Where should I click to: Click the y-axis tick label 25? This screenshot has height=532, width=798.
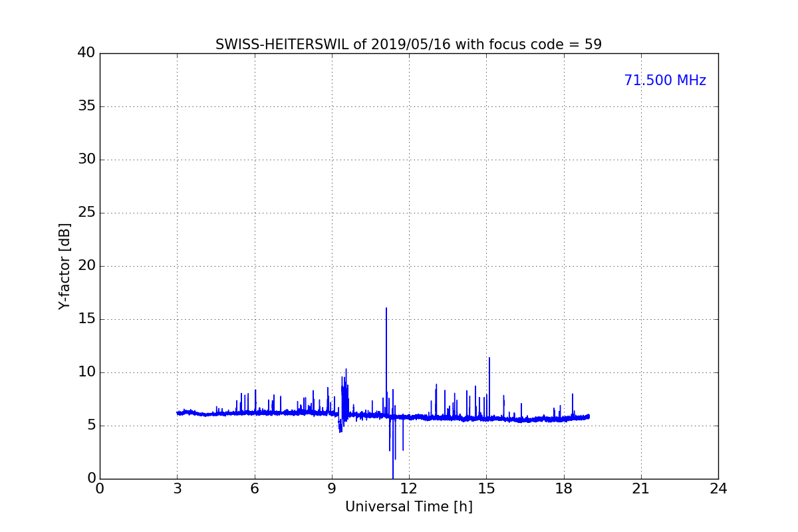point(86,213)
